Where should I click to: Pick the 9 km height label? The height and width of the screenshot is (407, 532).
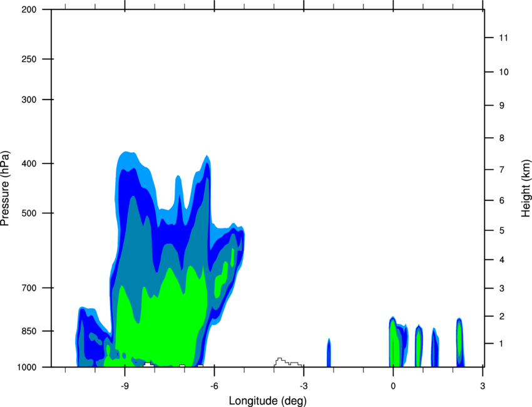tap(502, 106)
